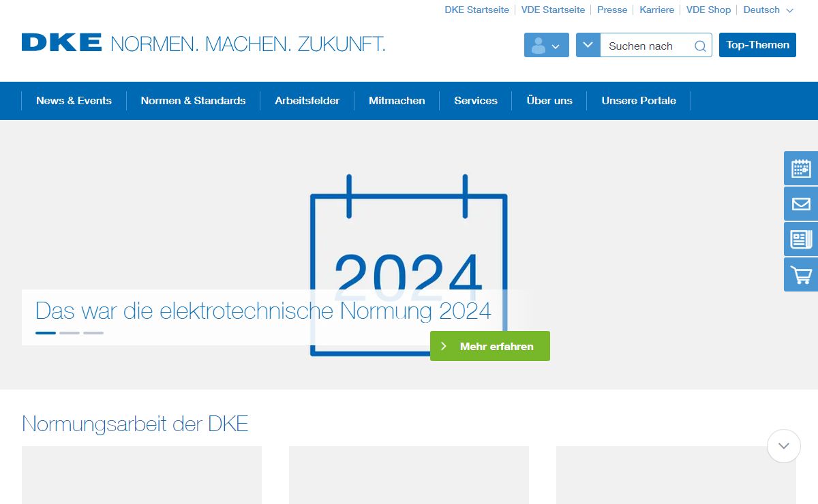
Task: Open the Karriere link
Action: (x=656, y=10)
